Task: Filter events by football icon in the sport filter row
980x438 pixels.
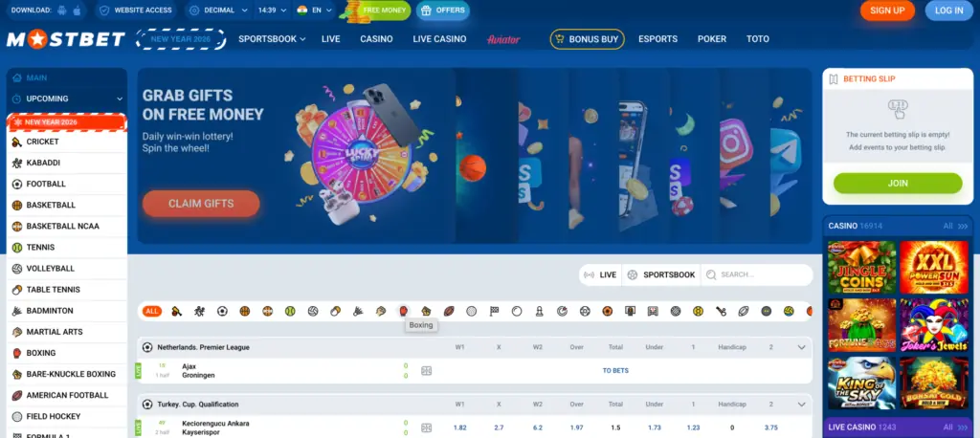Action: click(x=222, y=311)
